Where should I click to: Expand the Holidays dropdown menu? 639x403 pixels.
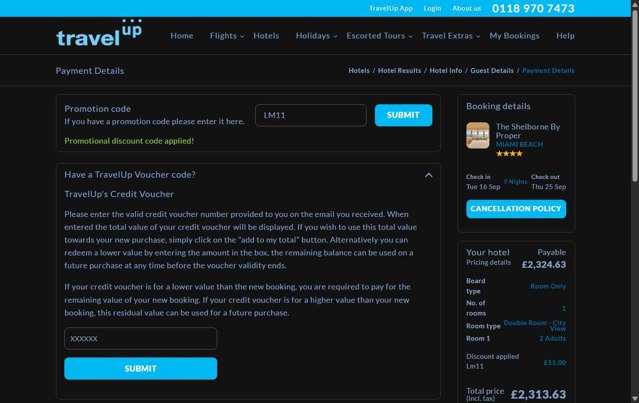(316, 36)
